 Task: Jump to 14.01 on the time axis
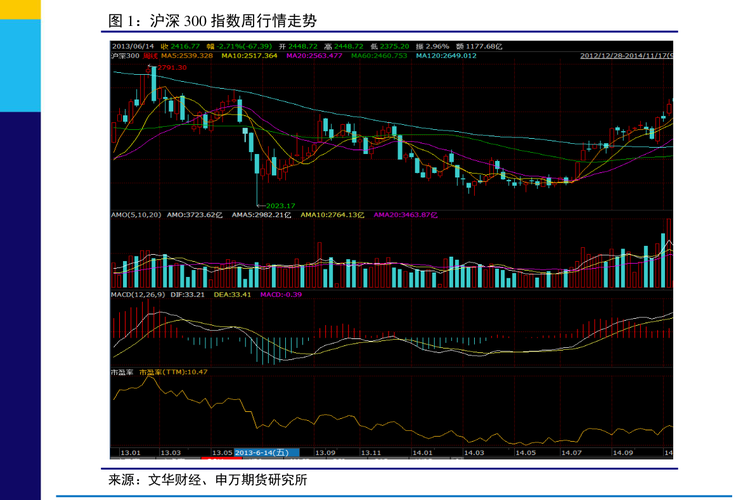point(423,453)
